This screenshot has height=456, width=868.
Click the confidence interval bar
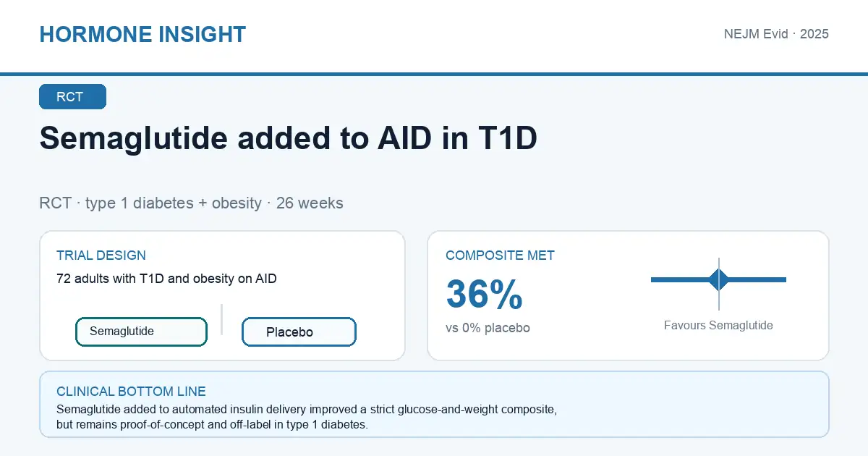[718, 279]
